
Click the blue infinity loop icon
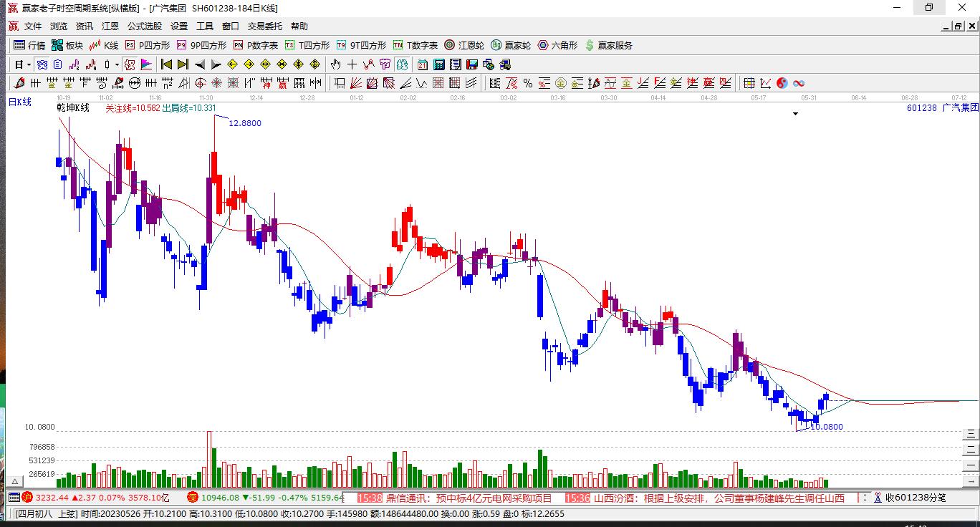point(798,83)
